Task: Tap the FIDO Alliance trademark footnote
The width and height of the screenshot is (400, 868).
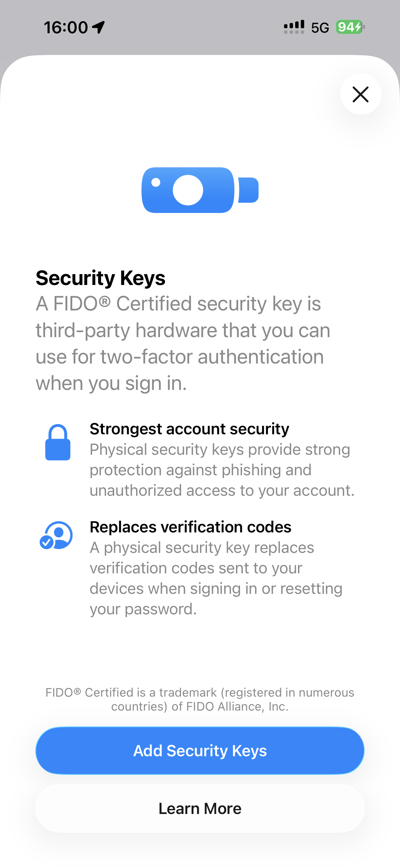Action: [200, 699]
